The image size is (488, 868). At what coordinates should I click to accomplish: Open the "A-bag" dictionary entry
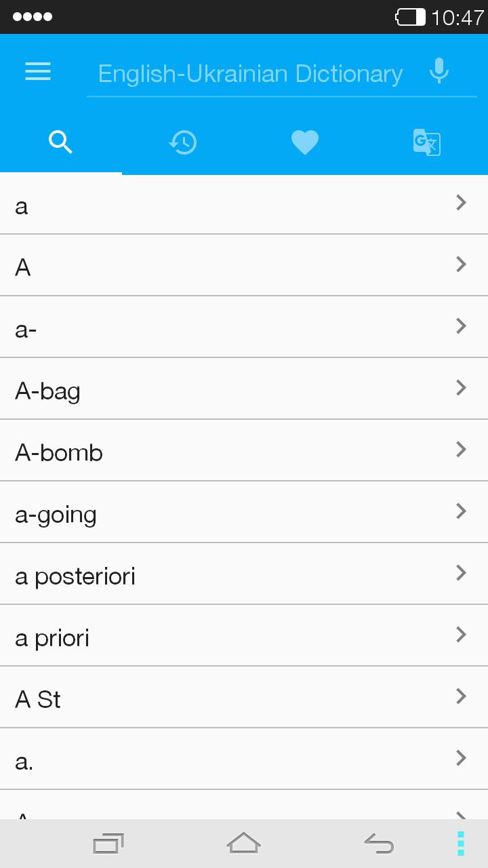(47, 391)
